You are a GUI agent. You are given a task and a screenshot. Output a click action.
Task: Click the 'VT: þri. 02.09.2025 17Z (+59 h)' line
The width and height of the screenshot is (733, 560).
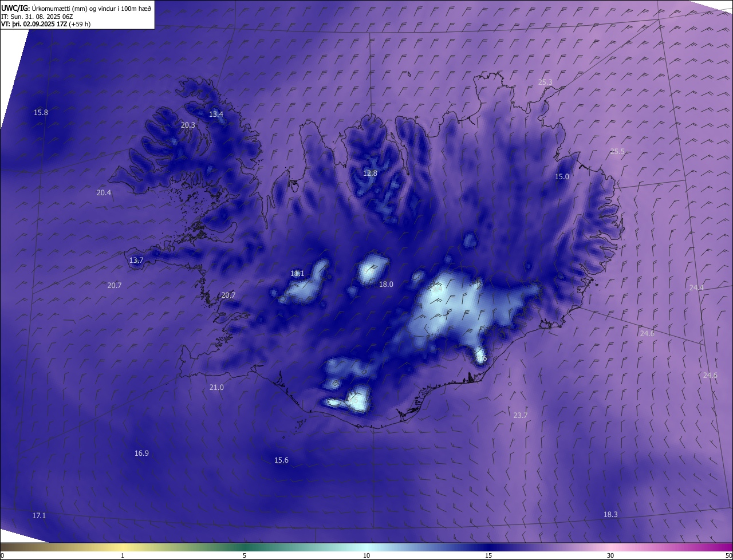(x=46, y=24)
